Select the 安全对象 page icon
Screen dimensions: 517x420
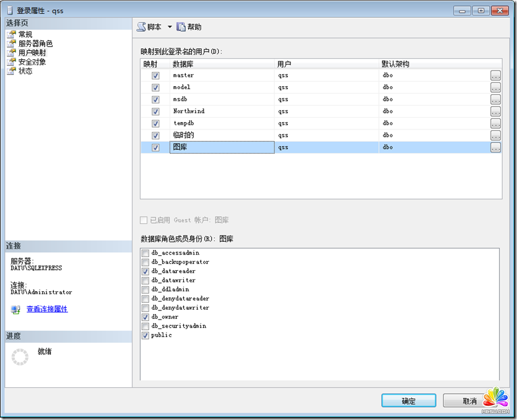coord(11,62)
